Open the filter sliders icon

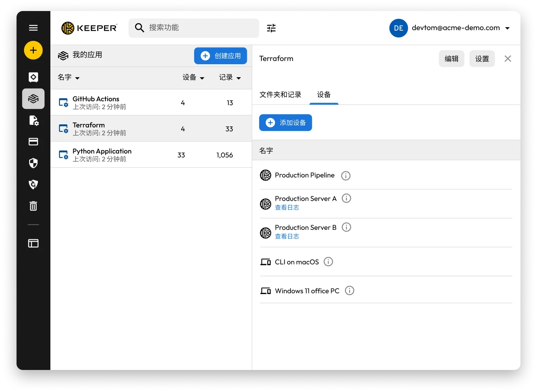point(271,28)
